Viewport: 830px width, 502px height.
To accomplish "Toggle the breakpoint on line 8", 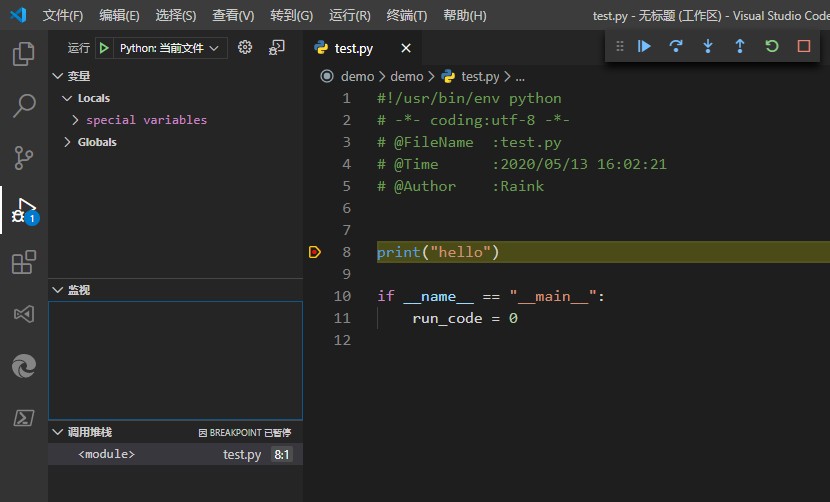I will click(x=314, y=252).
